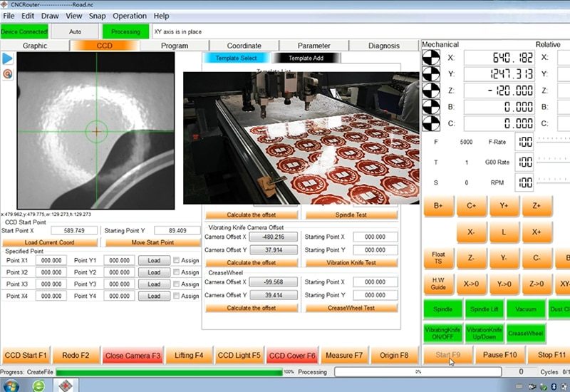Switch to the Coordinate tab
The image size is (570, 392).
[244, 46]
